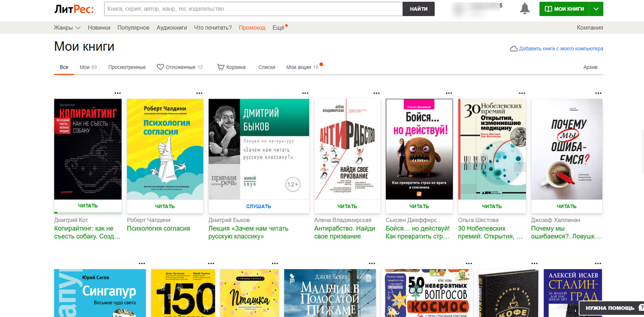644x317 pixels.
Task: Click the cart icon near Корзина
Action: click(221, 67)
